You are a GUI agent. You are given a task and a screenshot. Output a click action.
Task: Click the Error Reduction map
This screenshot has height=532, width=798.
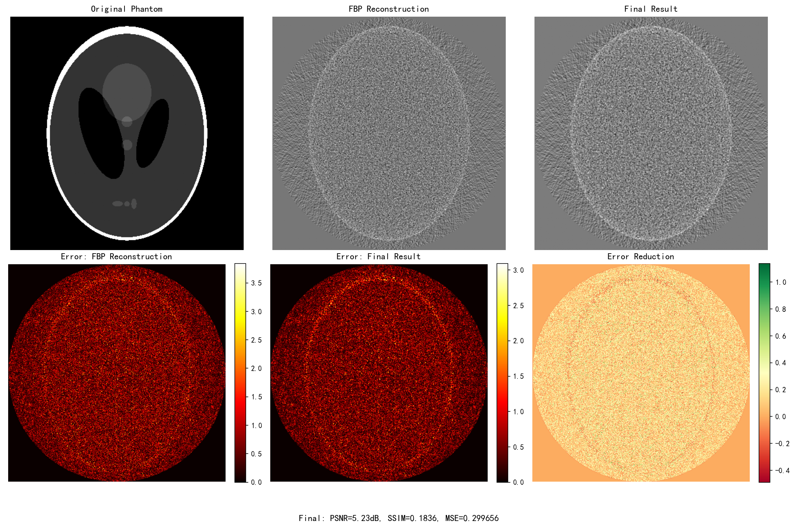[641, 372]
